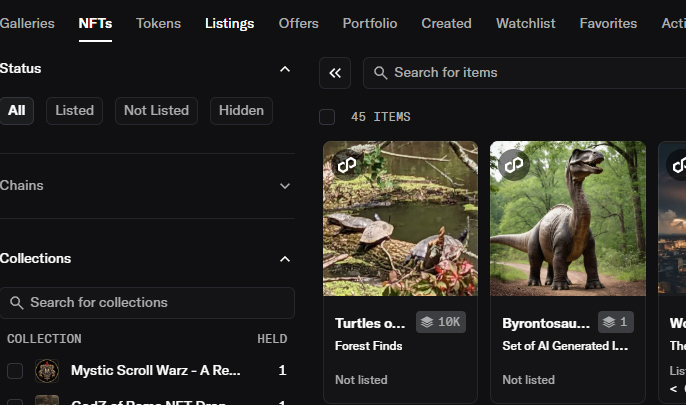Tick the select-all checkbox beside 45 Items

point(327,117)
